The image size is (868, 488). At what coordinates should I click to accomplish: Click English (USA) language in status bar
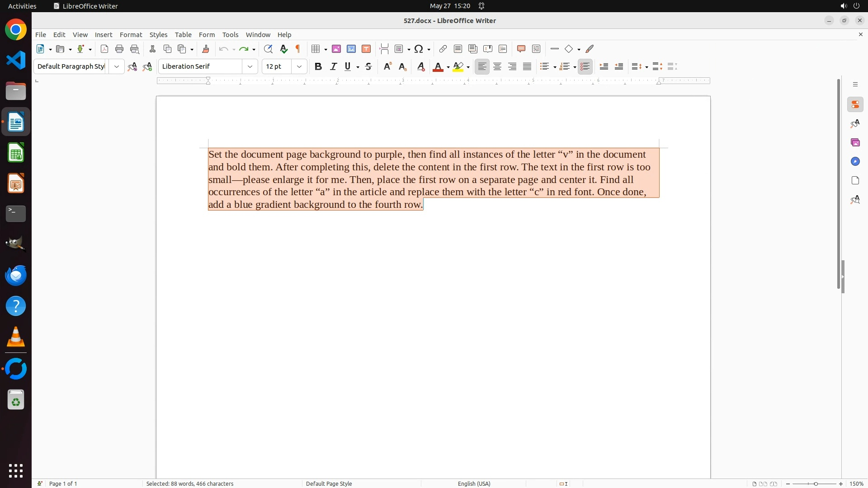coord(474,483)
